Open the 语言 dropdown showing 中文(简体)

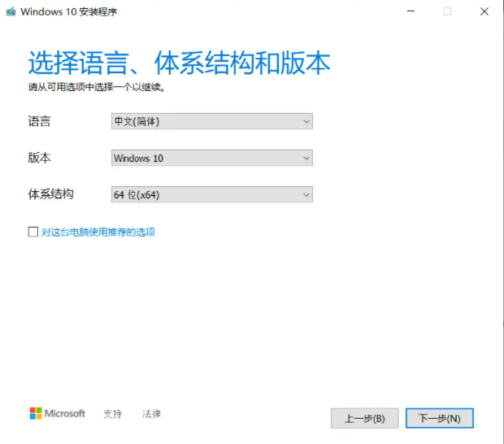coord(212,121)
